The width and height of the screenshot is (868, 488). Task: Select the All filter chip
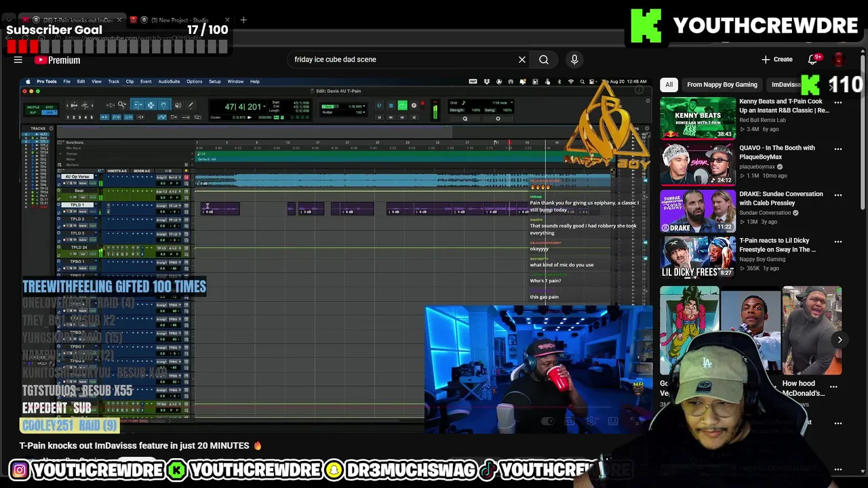point(669,85)
